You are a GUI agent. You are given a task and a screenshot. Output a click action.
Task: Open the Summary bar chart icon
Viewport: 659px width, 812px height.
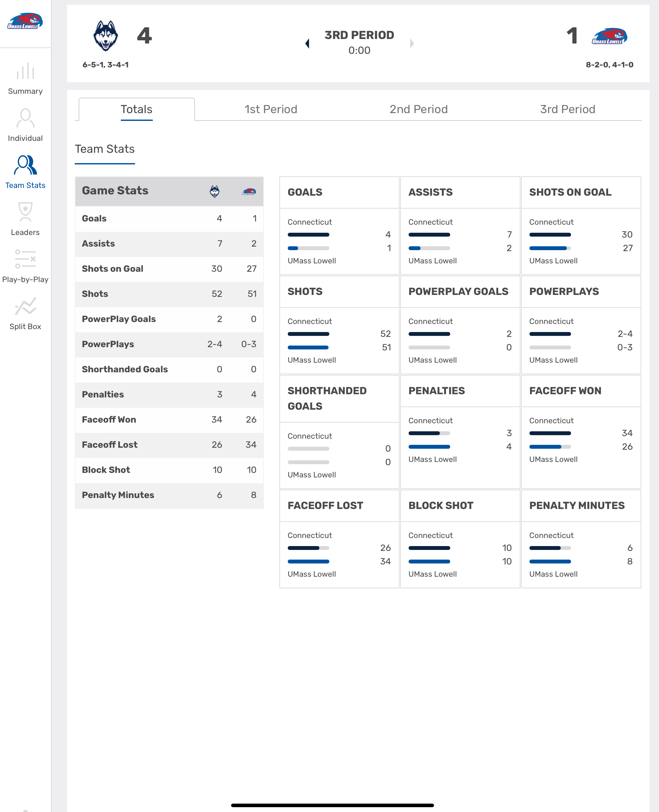[25, 72]
